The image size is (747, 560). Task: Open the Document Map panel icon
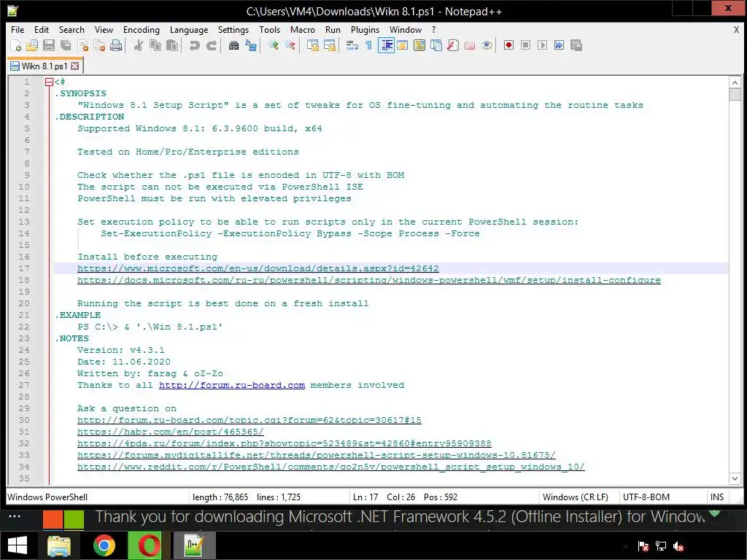(419, 45)
